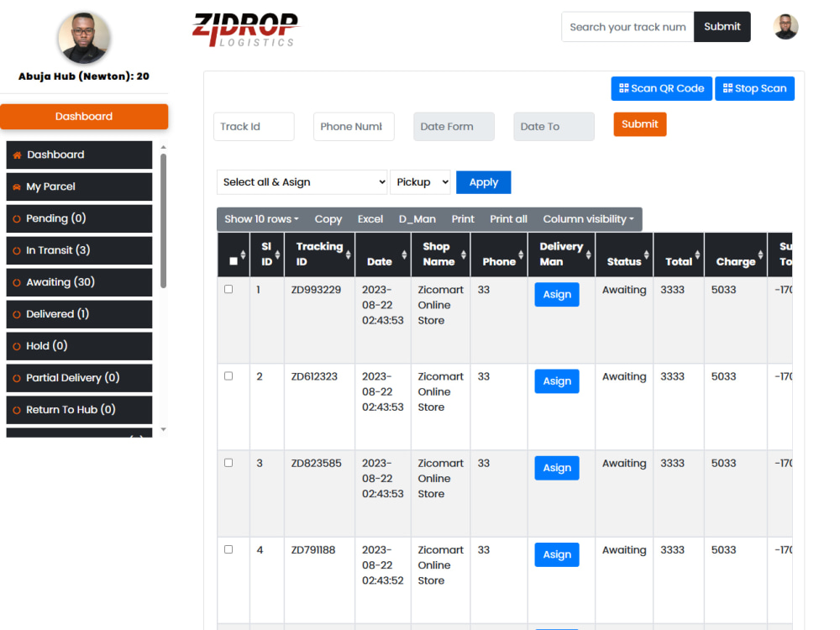This screenshot has width=840, height=630.
Task: Sort by Phone column arrows
Action: 521,255
